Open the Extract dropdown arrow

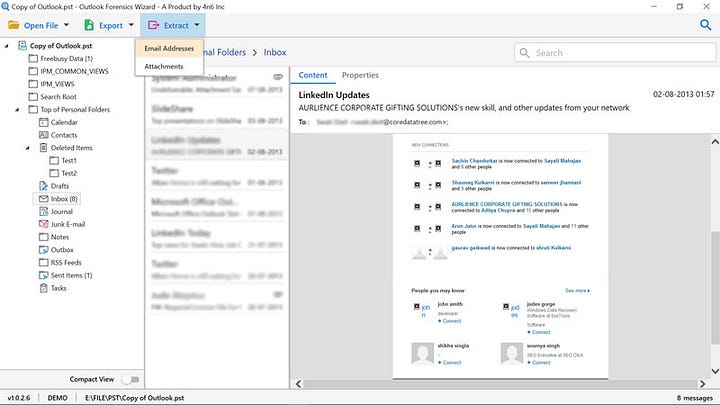pyautogui.click(x=197, y=25)
